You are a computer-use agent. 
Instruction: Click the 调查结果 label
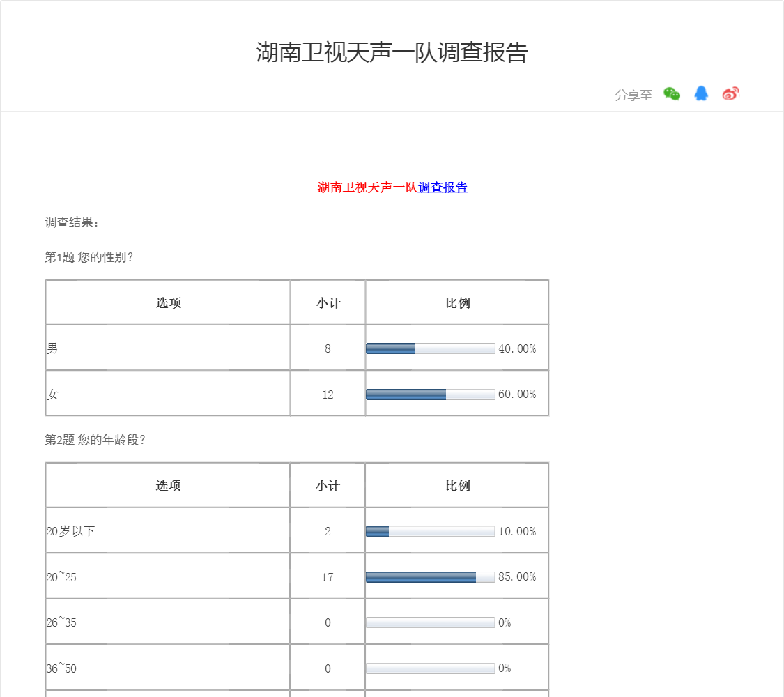tap(72, 222)
